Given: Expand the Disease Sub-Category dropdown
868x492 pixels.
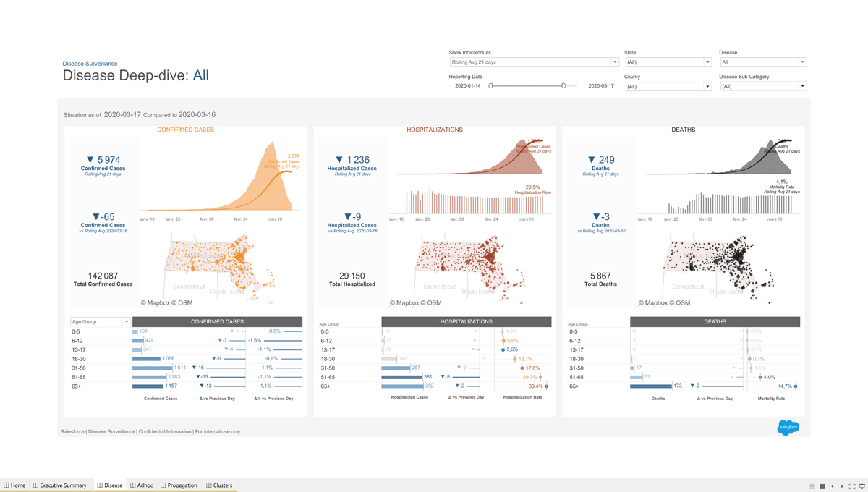Looking at the screenshot, I should coord(802,87).
